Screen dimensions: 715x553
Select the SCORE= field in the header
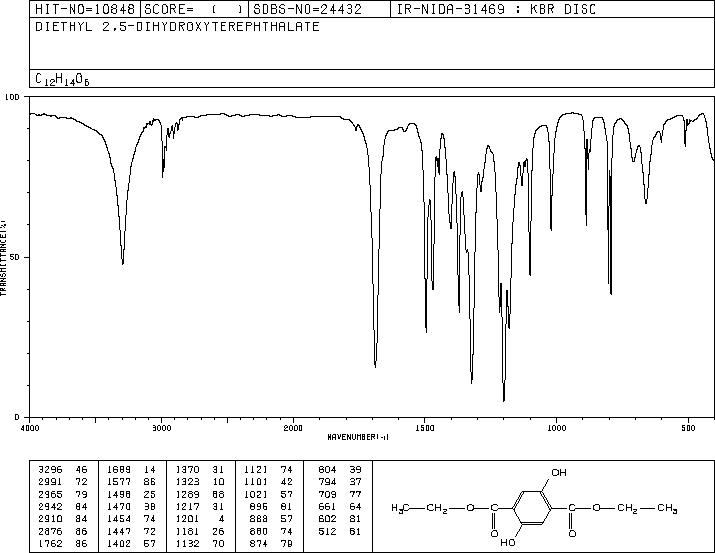(x=194, y=9)
